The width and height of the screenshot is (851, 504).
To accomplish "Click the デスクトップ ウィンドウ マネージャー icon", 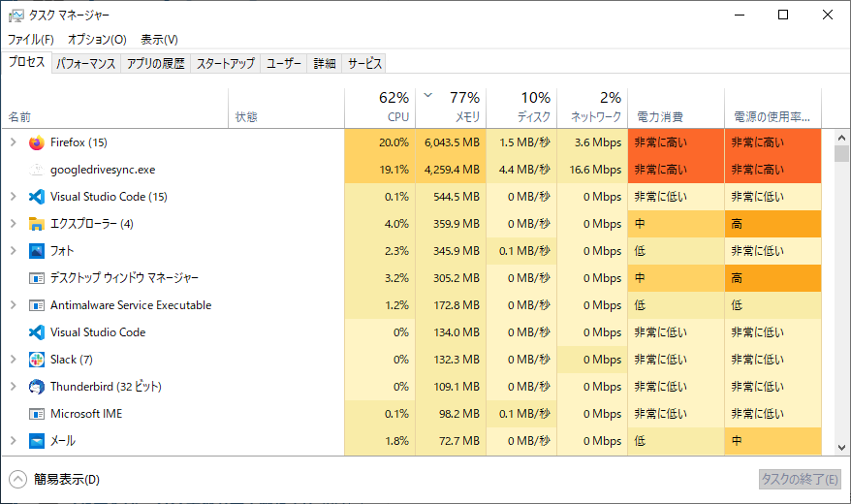I will [x=37, y=278].
